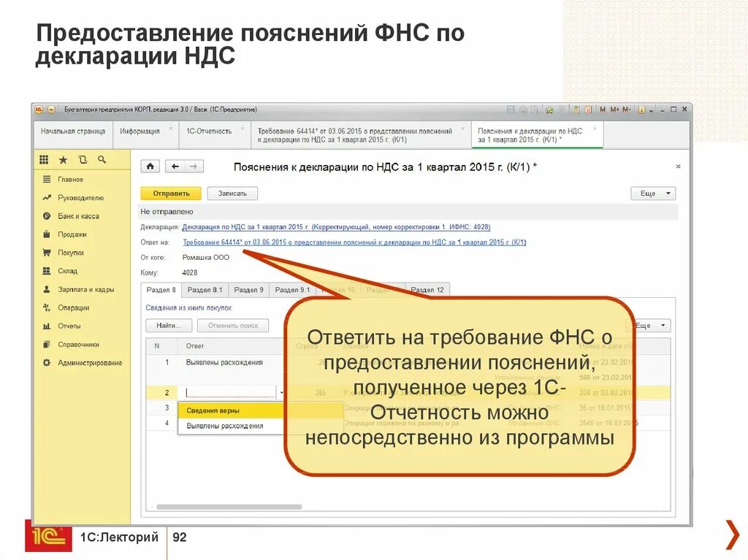Navigate back with left arrow button
Image resolution: width=748 pixels, height=560 pixels.
[175, 166]
